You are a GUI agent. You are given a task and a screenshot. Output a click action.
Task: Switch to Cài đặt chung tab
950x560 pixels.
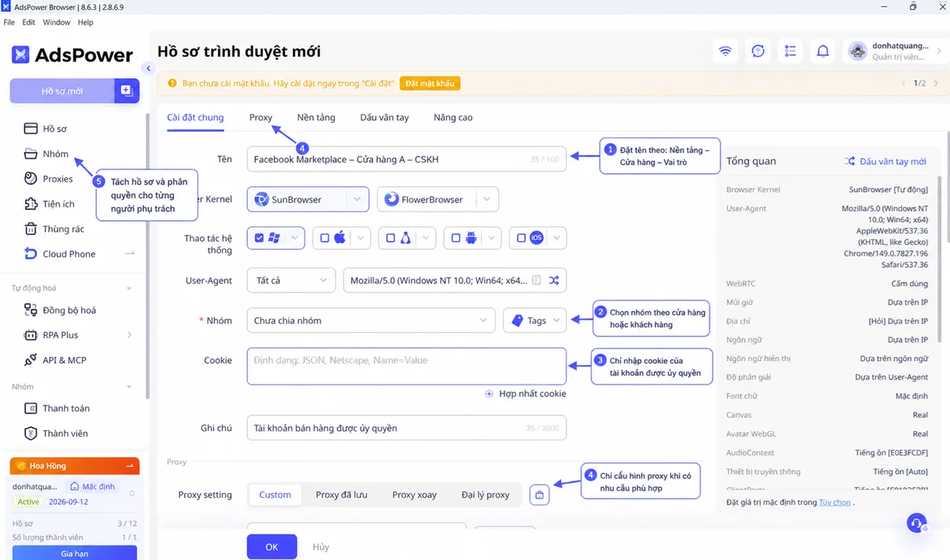coord(195,117)
